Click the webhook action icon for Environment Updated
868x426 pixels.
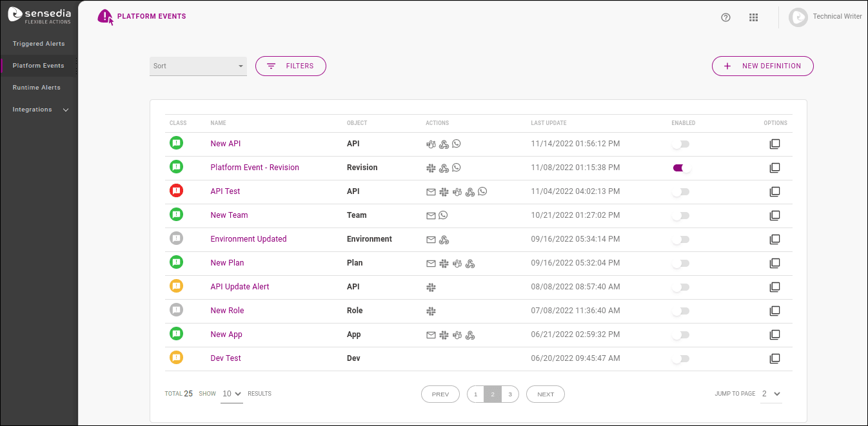pos(444,239)
